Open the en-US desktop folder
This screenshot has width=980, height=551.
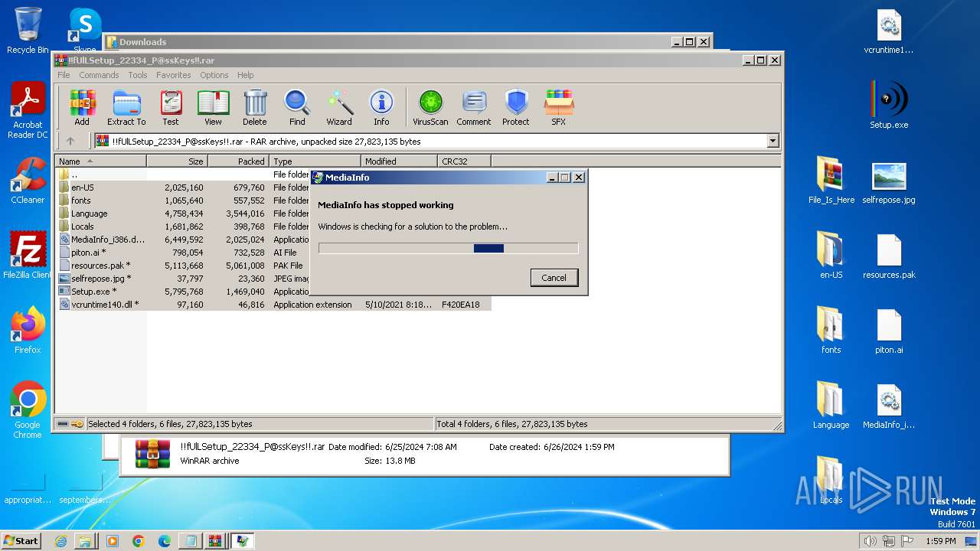pos(831,256)
